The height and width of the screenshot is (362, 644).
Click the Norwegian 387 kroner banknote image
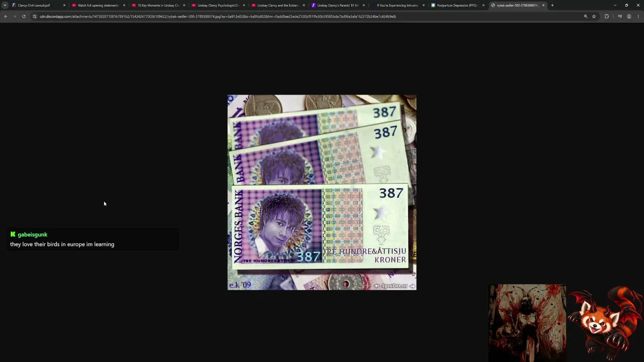[322, 193]
